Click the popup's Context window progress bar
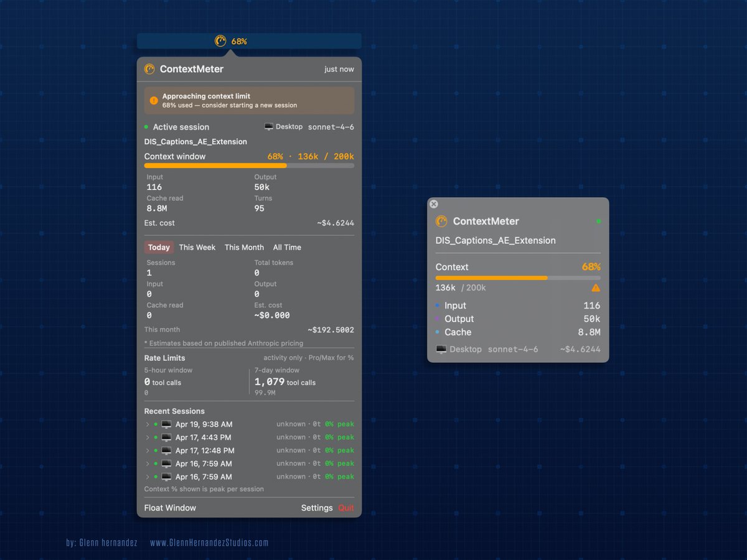 249,166
